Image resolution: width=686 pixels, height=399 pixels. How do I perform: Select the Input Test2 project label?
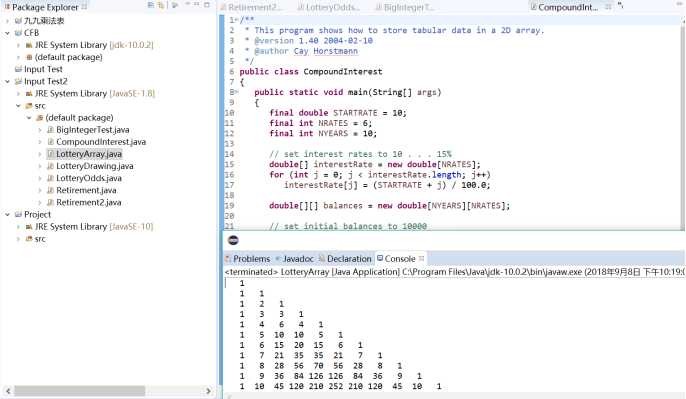(x=46, y=81)
